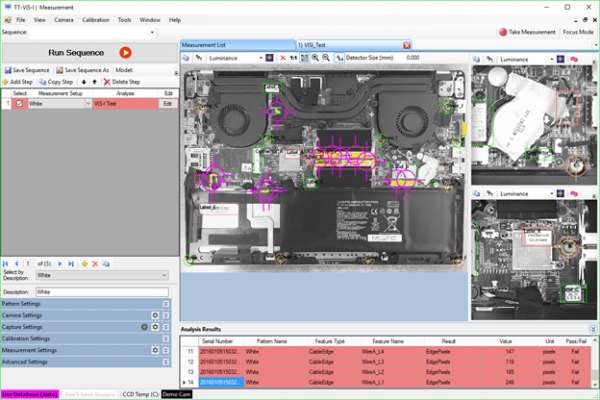The image size is (600, 400).
Task: Click the Description text field
Action: [x=100, y=291]
